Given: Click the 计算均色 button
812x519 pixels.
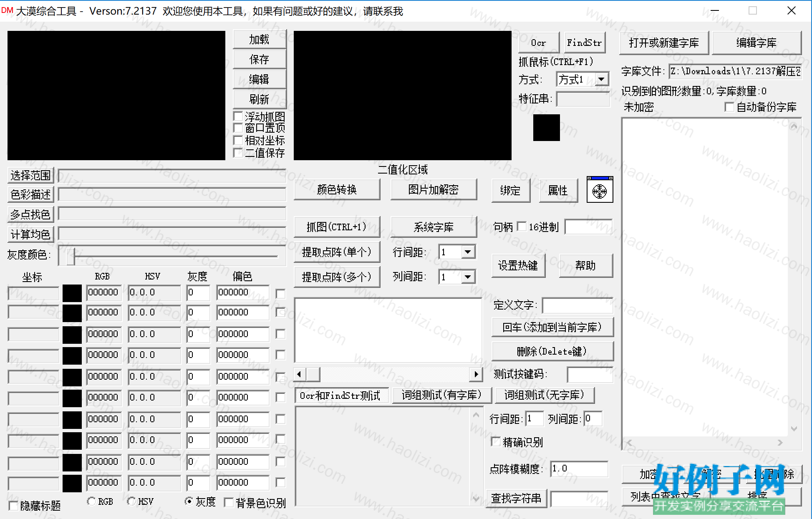Looking at the screenshot, I should pyautogui.click(x=31, y=234).
